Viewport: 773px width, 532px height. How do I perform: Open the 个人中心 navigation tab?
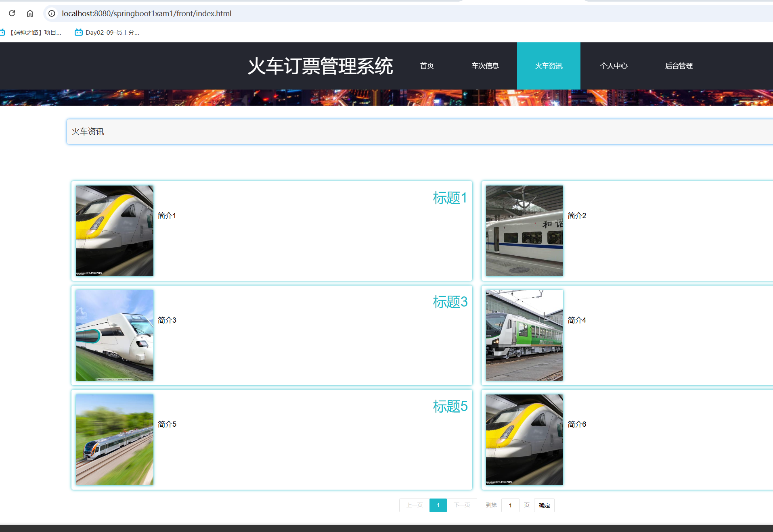(614, 66)
